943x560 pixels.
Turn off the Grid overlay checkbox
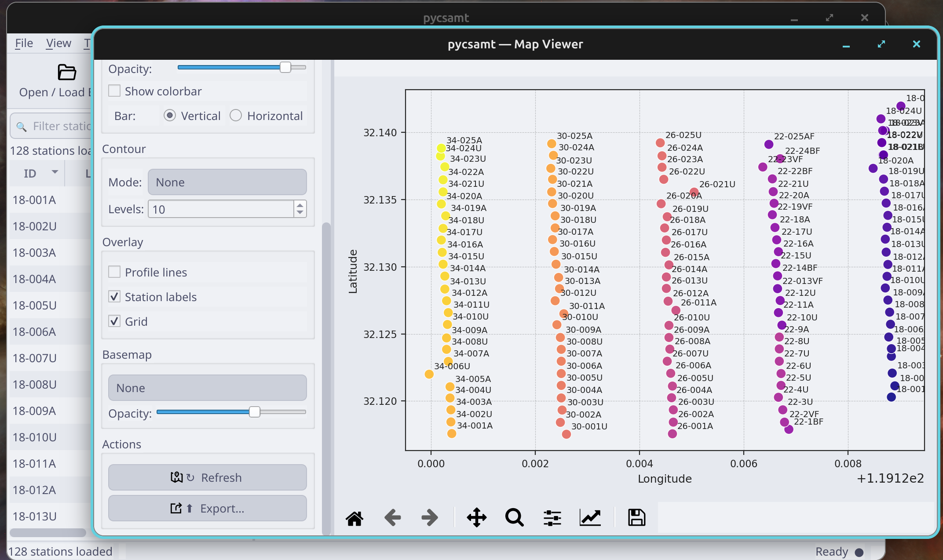[x=114, y=321]
